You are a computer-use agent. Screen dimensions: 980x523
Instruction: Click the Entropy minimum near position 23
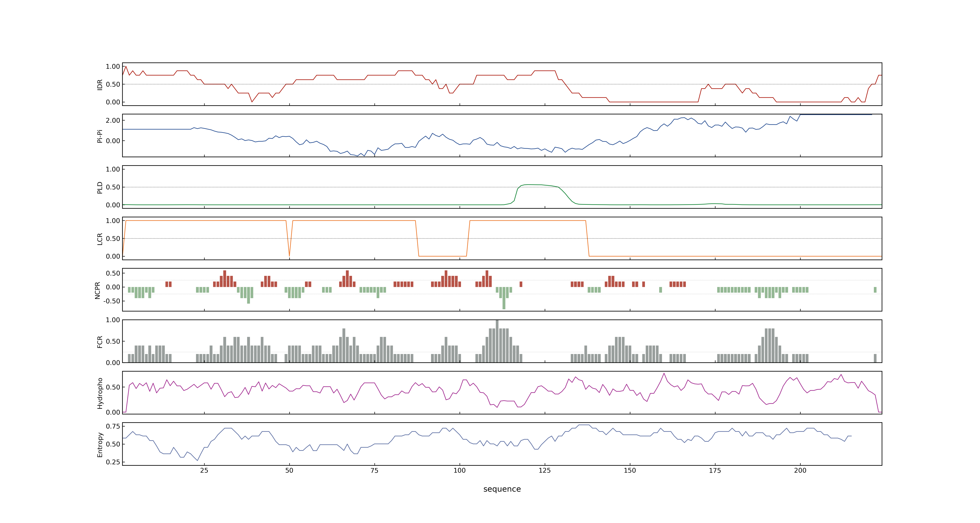[197, 460]
